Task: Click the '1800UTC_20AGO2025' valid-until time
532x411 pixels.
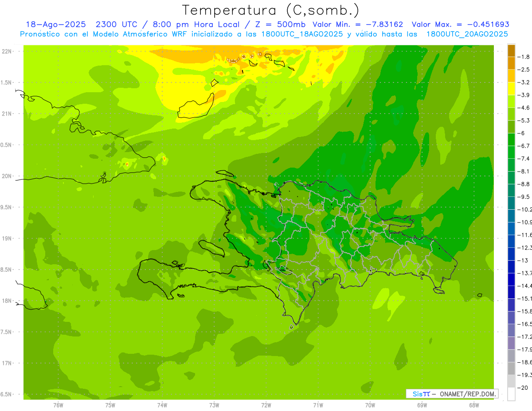Action: tap(467, 34)
